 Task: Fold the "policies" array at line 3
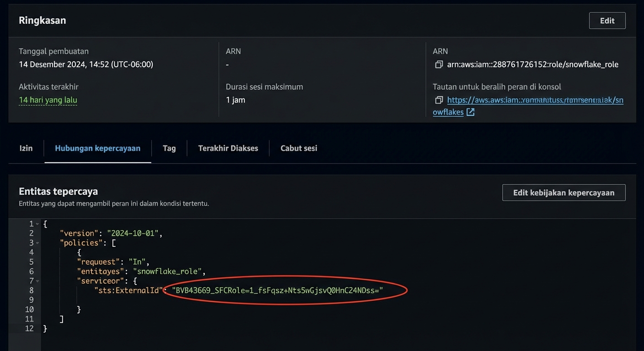(38, 243)
